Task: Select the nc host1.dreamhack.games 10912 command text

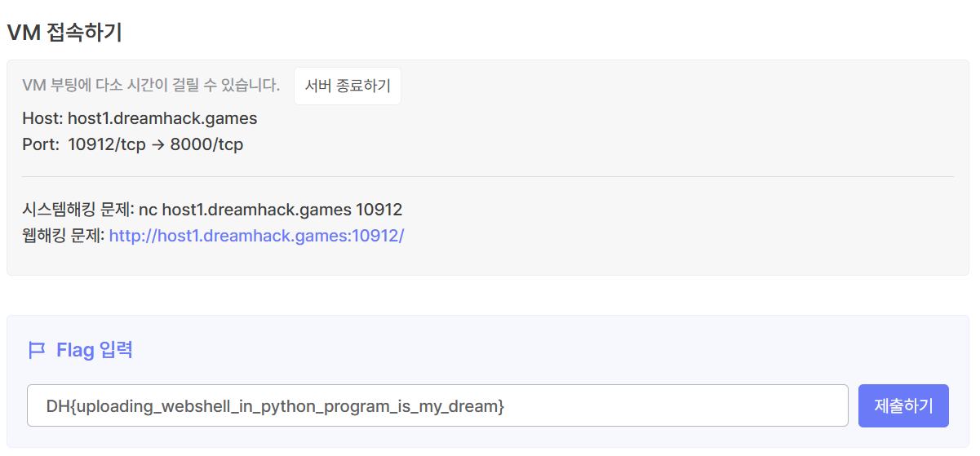Action: tap(271, 210)
